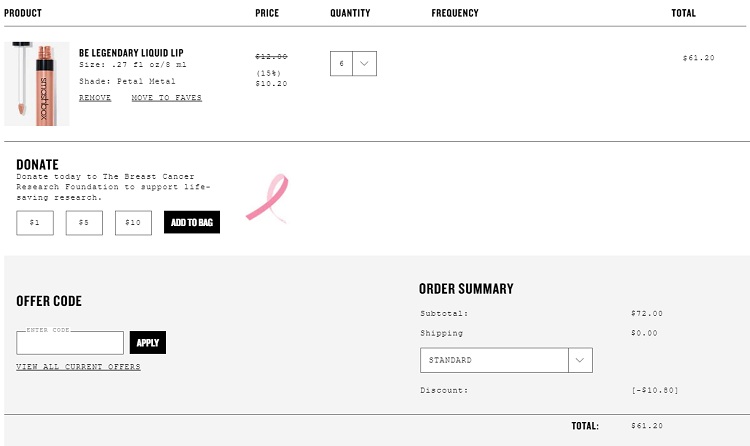Viewport: 750px width, 446px height.
Task: Pick the $10 donation amount
Action: [x=133, y=223]
